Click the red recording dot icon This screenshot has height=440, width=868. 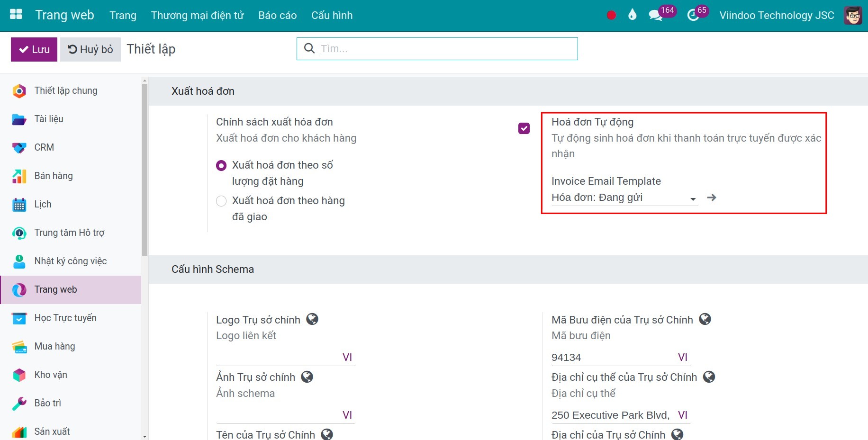point(611,15)
